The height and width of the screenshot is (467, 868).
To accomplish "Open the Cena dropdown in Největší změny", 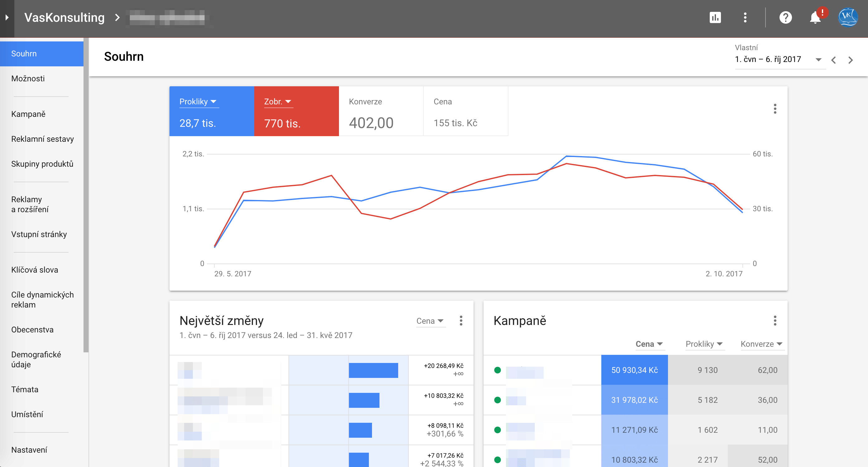I will (x=430, y=321).
